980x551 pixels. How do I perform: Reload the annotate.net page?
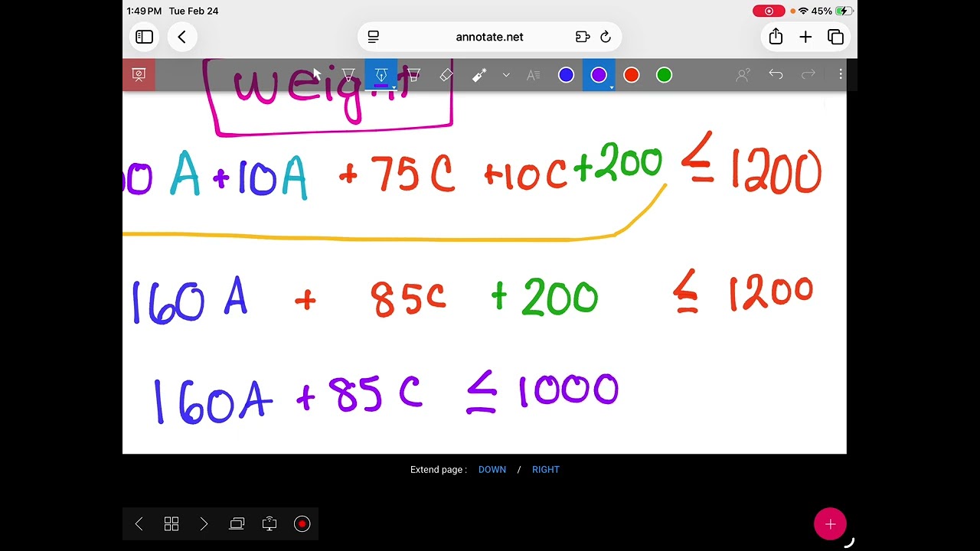pos(606,37)
